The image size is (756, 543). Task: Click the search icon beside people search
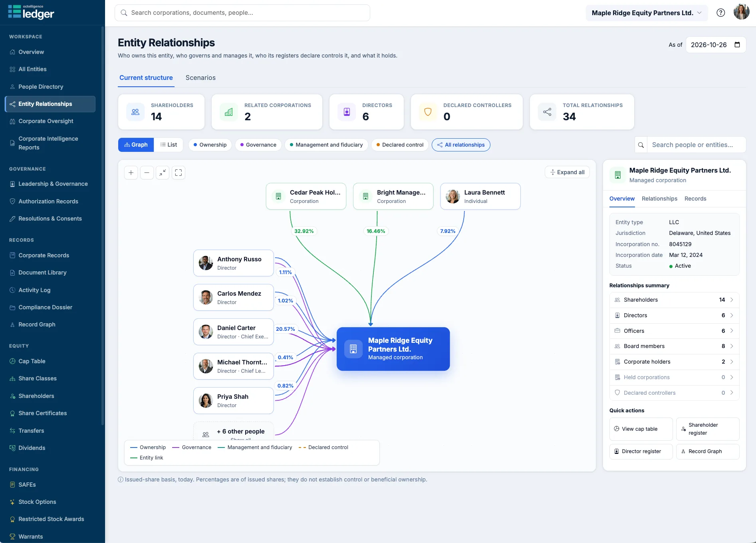[641, 145]
